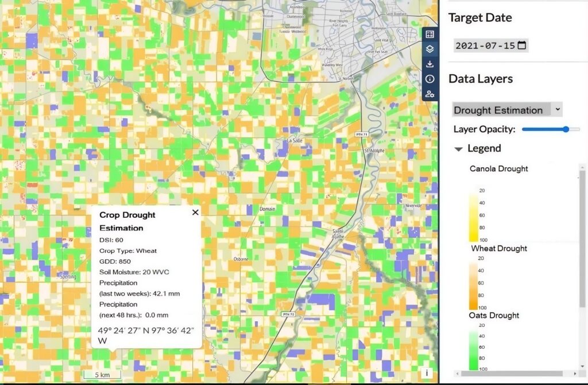Open the calculator grid tool in map toolbar
The width and height of the screenshot is (588, 385).
coord(430,34)
